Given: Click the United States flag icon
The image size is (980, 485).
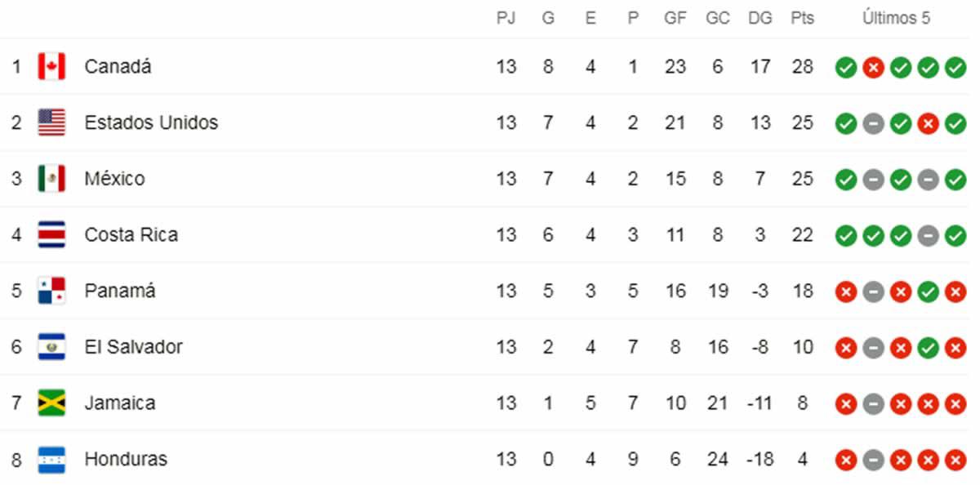Looking at the screenshot, I should click(51, 122).
